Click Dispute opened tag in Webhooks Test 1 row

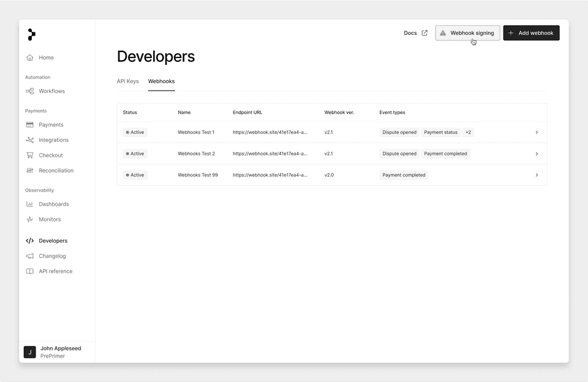[x=399, y=132]
